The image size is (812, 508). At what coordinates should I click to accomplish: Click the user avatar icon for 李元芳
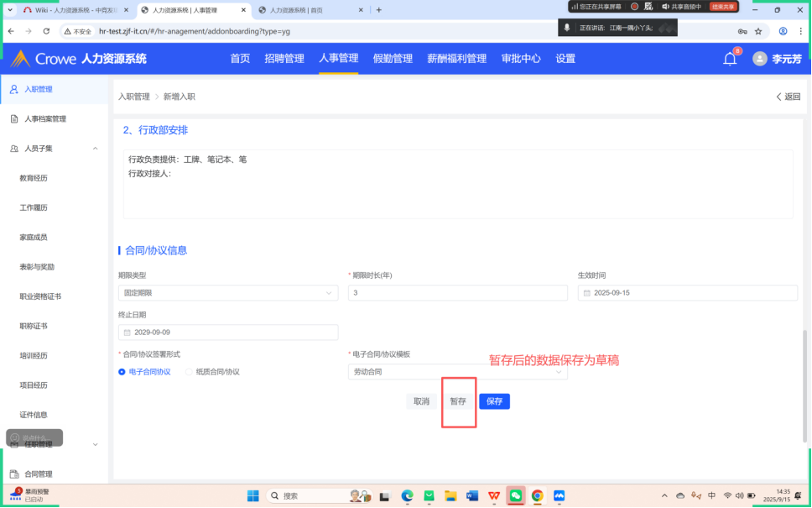point(760,59)
